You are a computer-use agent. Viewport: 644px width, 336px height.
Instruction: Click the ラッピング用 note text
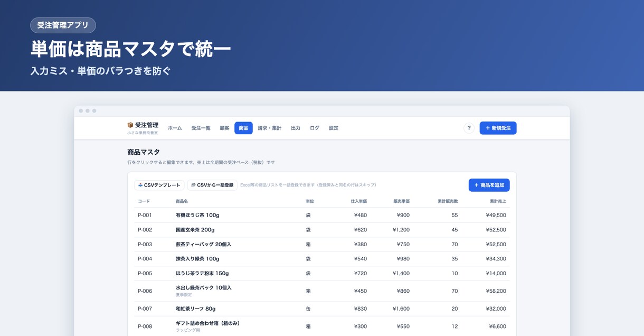[188, 330]
